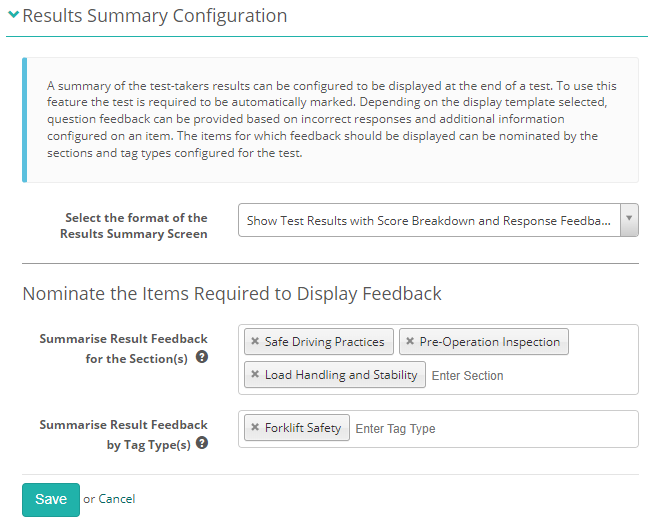Click the blue-bordered information description box

330,119
